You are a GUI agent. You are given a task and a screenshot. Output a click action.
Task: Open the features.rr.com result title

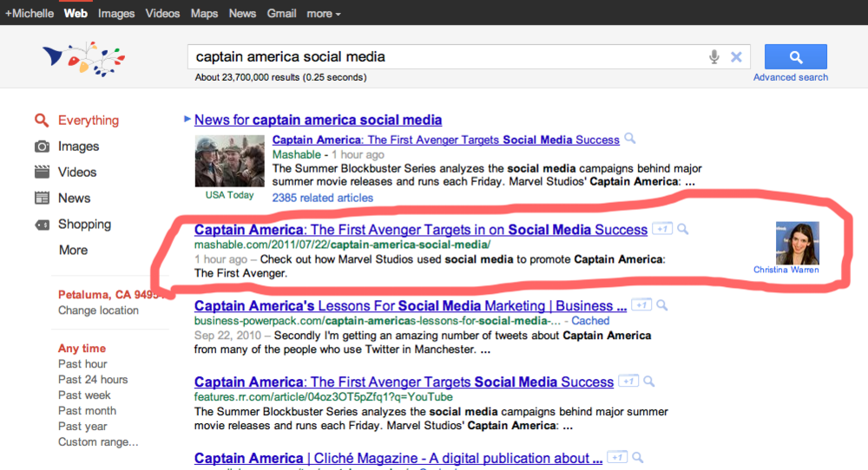[404, 382]
